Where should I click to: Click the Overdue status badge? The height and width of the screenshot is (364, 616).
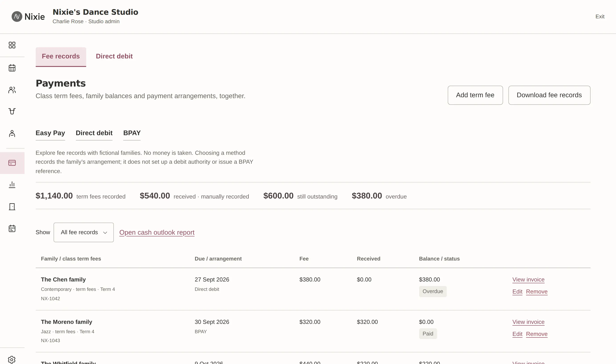pyautogui.click(x=433, y=291)
